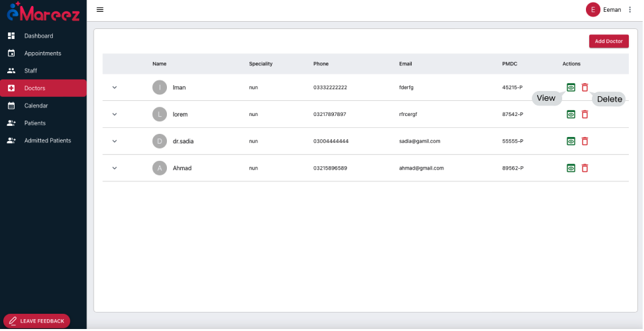Click the Actions column header
This screenshot has height=331, width=644.
click(x=571, y=64)
